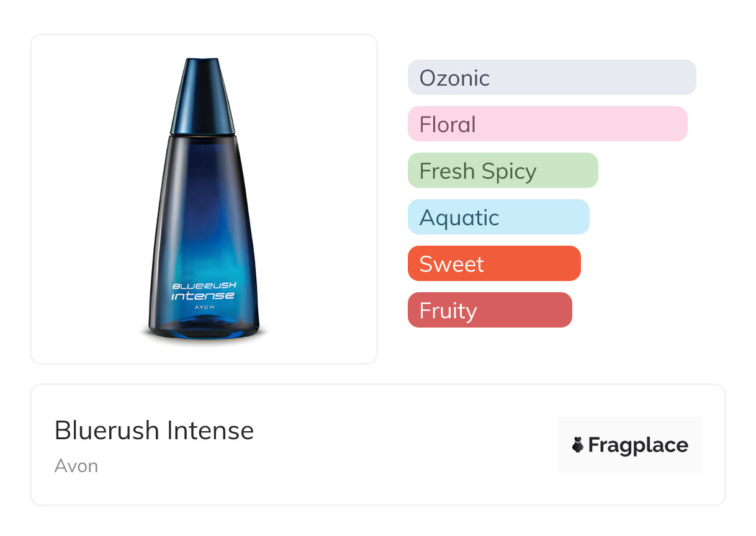The width and height of the screenshot is (756, 536).
Task: Click the Fruity label text
Action: (x=448, y=311)
